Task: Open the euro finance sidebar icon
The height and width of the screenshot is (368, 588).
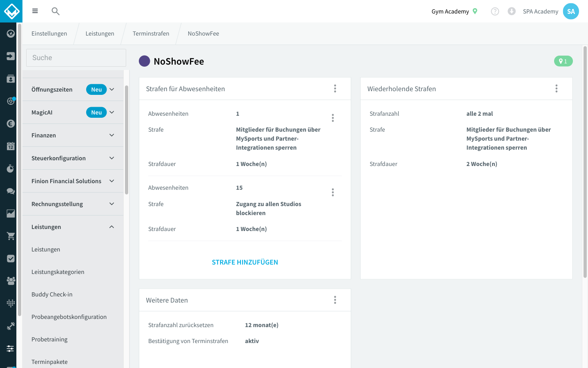Action: (11, 123)
